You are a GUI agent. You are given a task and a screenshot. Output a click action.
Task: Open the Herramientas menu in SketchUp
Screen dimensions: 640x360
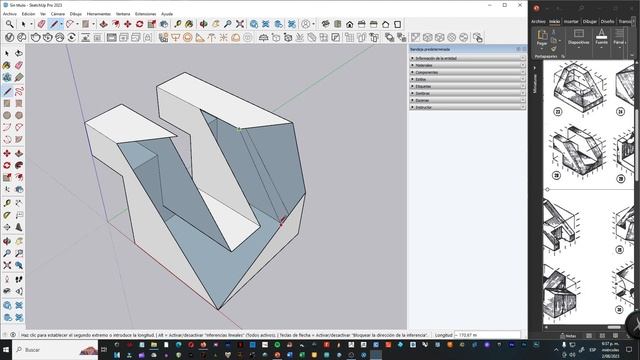(99, 14)
